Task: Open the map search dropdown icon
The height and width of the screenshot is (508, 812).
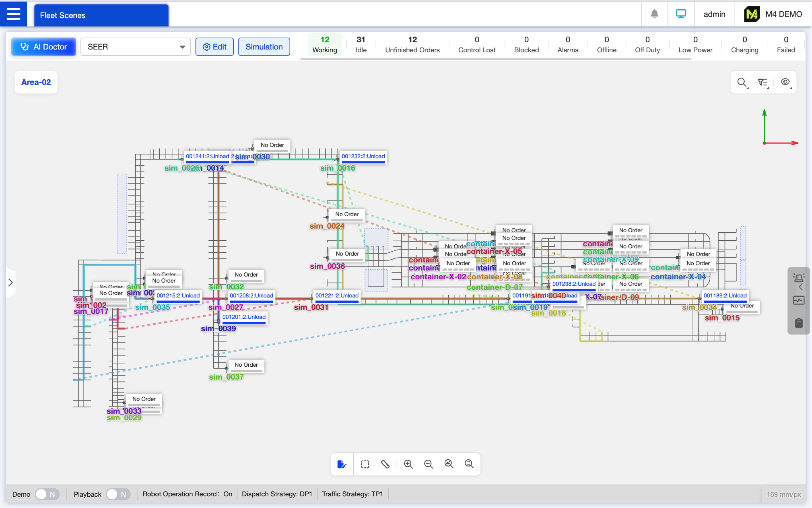Action: tap(742, 83)
